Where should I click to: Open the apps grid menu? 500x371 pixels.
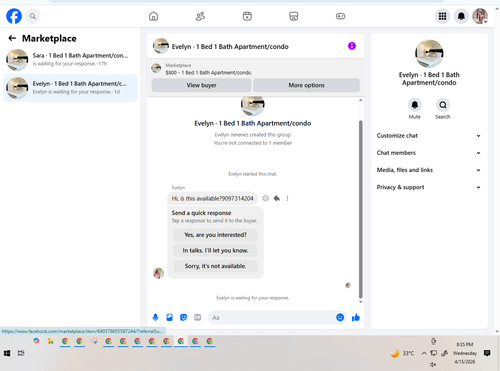(x=442, y=16)
